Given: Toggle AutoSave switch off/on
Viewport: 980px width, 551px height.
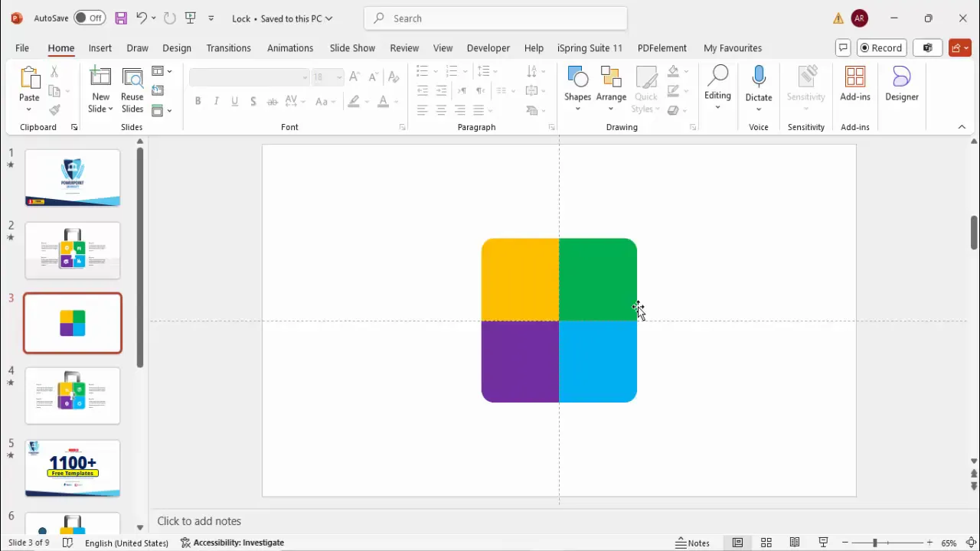Looking at the screenshot, I should [x=91, y=18].
